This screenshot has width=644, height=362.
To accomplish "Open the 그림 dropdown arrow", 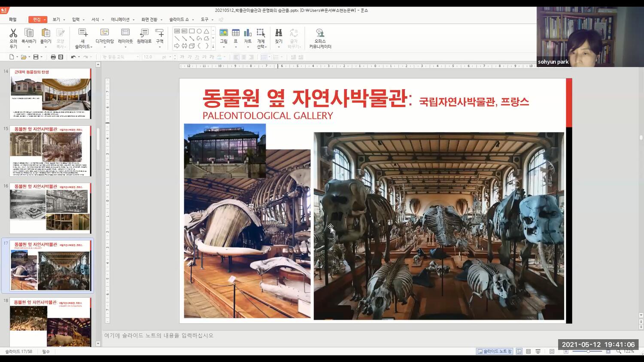I will 224,47.
